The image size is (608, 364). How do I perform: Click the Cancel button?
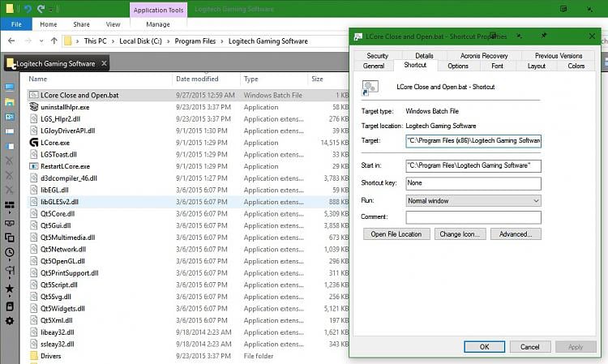[529, 346]
